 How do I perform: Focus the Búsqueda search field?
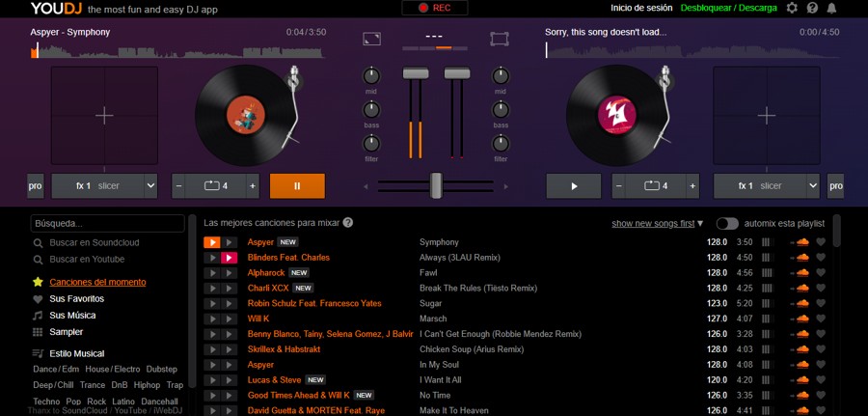[x=107, y=223]
